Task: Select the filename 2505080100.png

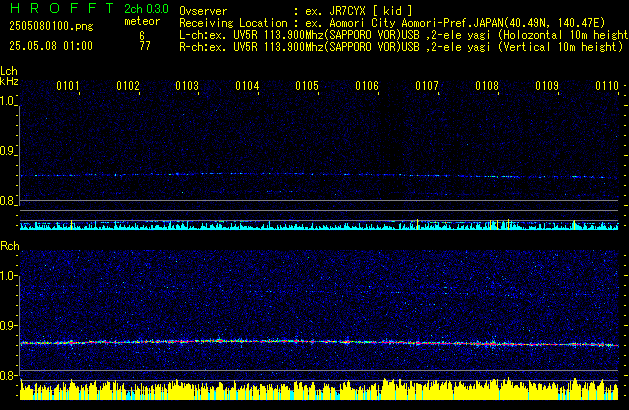Action: click(x=51, y=26)
